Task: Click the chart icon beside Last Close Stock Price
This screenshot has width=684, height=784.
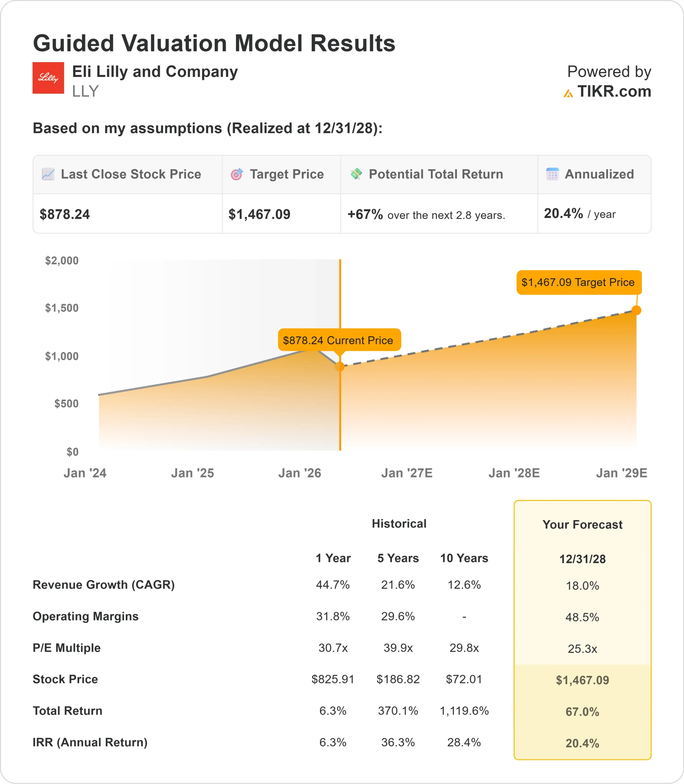Action: [48, 174]
